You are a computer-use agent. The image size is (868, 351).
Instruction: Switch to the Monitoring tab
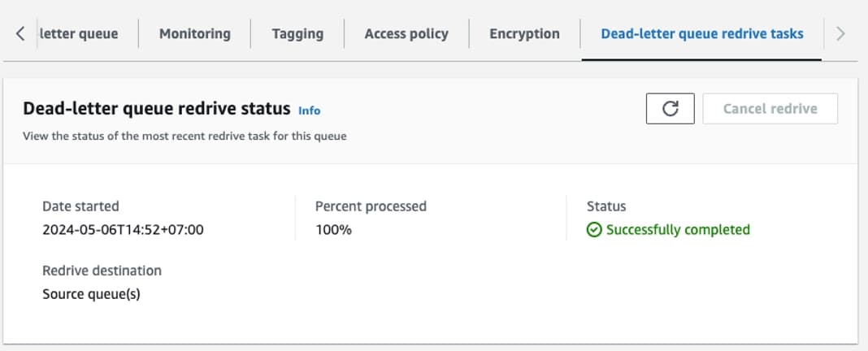pyautogui.click(x=194, y=34)
